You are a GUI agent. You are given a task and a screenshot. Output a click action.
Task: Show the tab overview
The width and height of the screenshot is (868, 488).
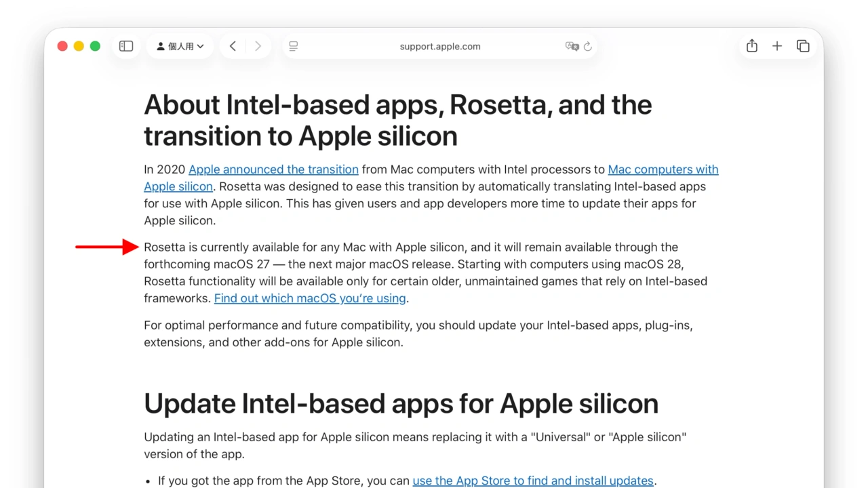tap(803, 46)
